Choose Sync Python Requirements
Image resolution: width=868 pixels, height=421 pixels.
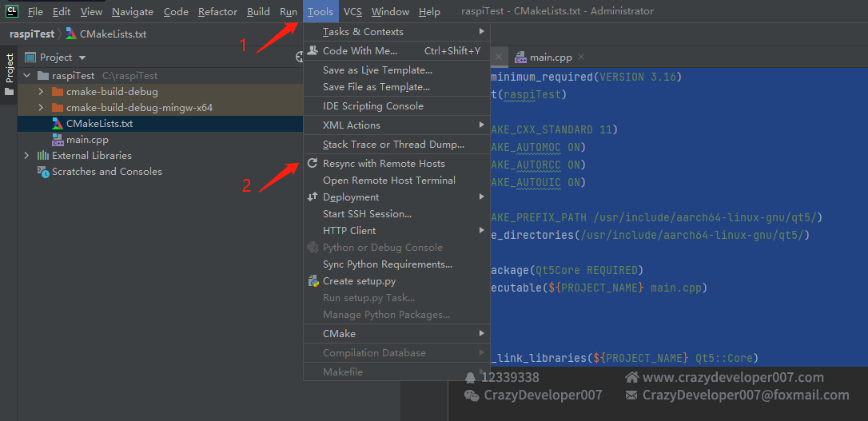tap(397, 264)
